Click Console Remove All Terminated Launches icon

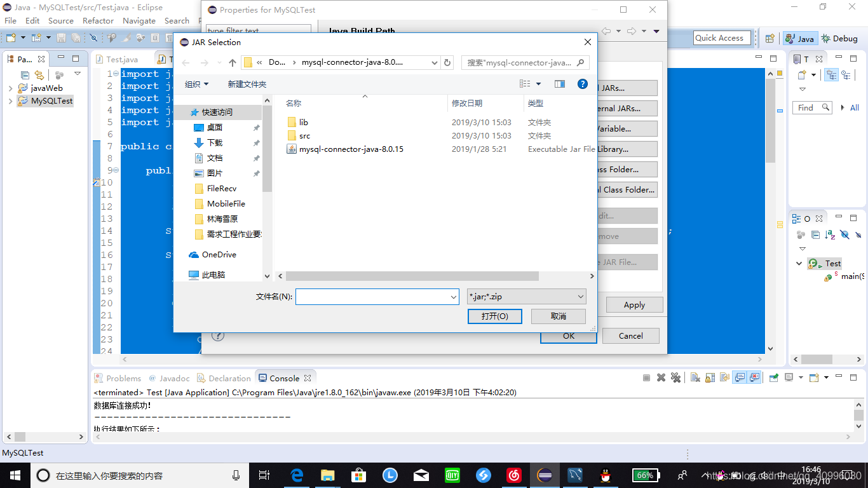(675, 377)
